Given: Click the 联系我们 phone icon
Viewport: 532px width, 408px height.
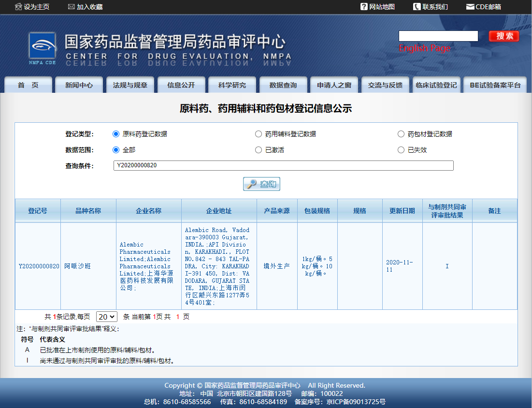Looking at the screenshot, I should pos(417,7).
